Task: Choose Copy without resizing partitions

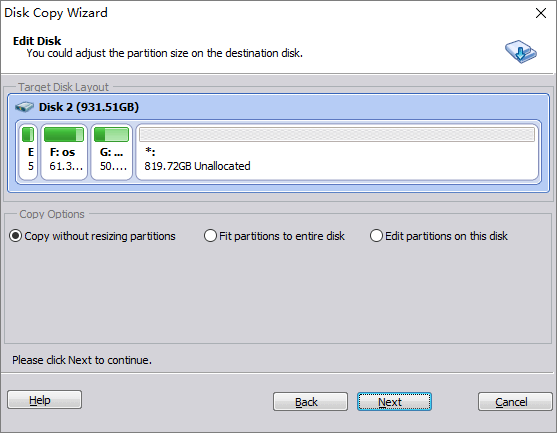Action: click(x=92, y=236)
